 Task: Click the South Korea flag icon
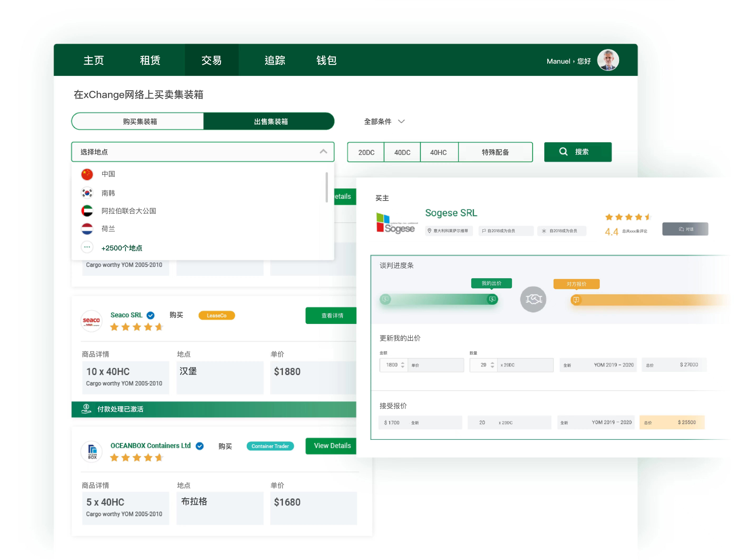[87, 193]
